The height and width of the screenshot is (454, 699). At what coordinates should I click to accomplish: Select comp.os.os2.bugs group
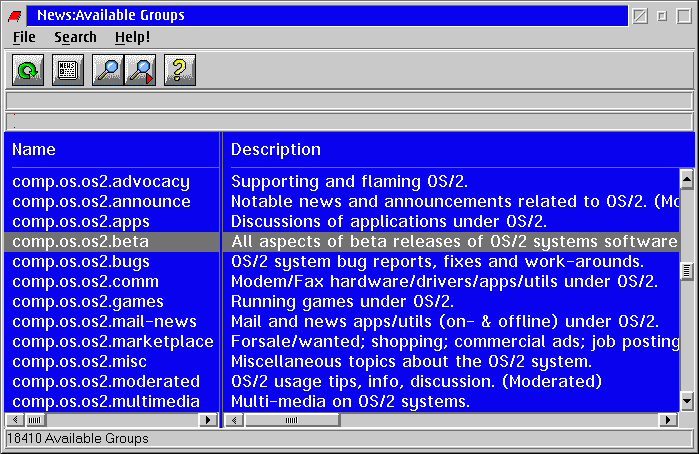[x=81, y=262]
